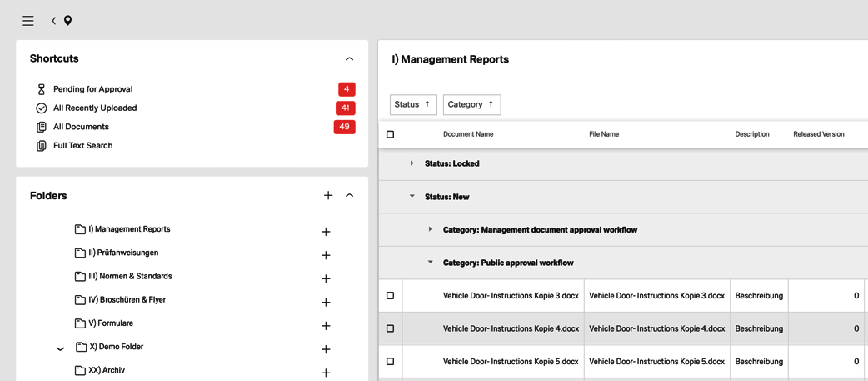
Task: Check Vehicle Door- Instructions Kopie 3.docx row
Action: [x=390, y=296]
